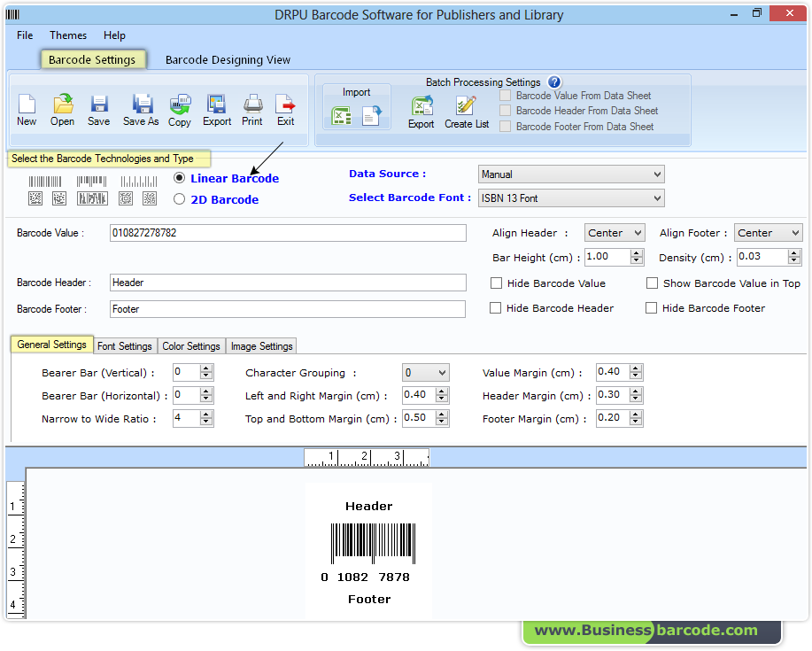Click the Barcode Footer text field
This screenshot has height=651, width=812.
tap(288, 308)
